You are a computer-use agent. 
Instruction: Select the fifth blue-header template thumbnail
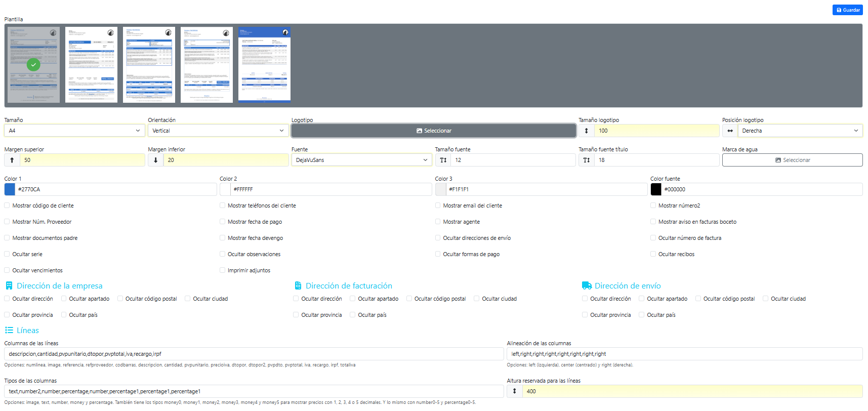(264, 65)
